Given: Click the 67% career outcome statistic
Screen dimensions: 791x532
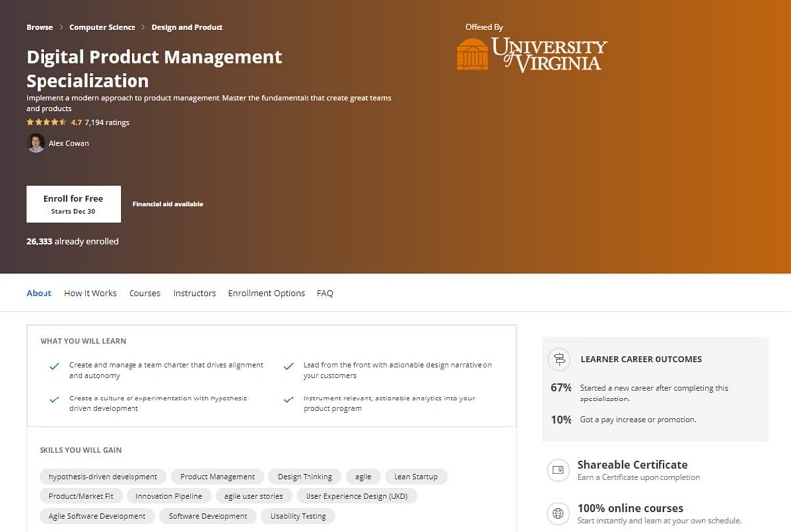Looking at the screenshot, I should coord(561,388).
